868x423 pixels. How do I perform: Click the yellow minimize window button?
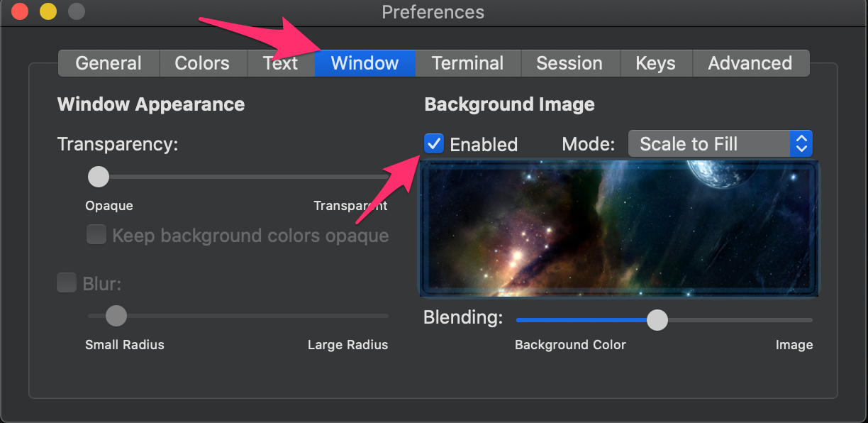click(48, 12)
